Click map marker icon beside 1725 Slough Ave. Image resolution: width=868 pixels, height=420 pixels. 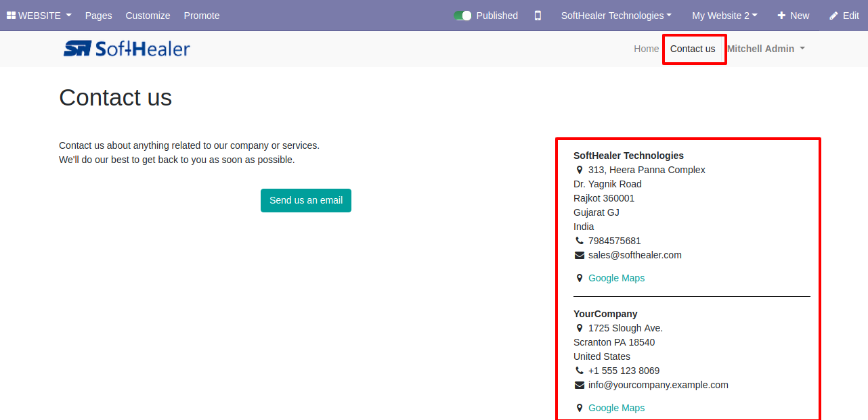click(x=579, y=328)
